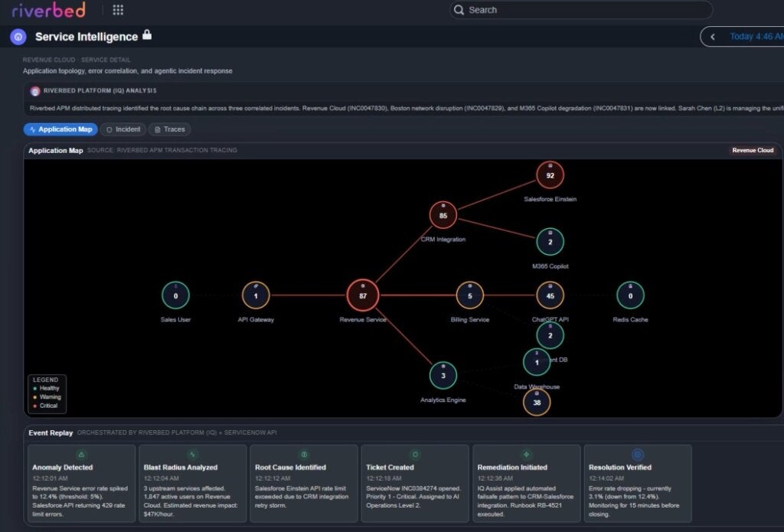Click the 12:12:01 AM timestamp
This screenshot has width=784, height=532.
[50, 478]
